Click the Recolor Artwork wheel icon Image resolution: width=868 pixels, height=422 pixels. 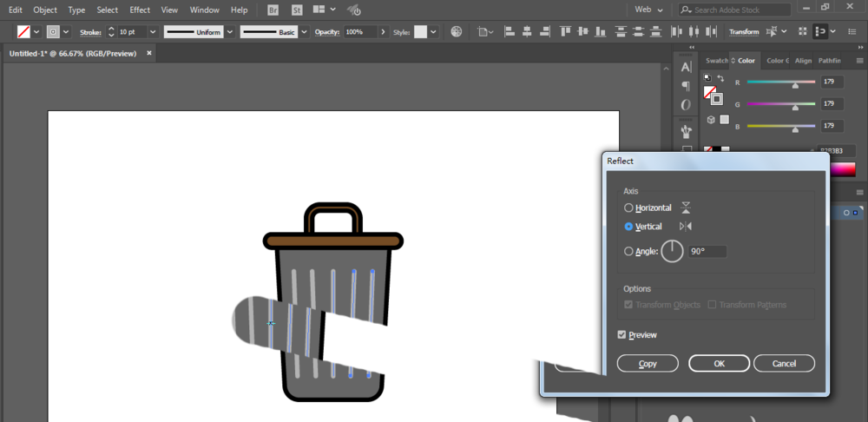(457, 31)
